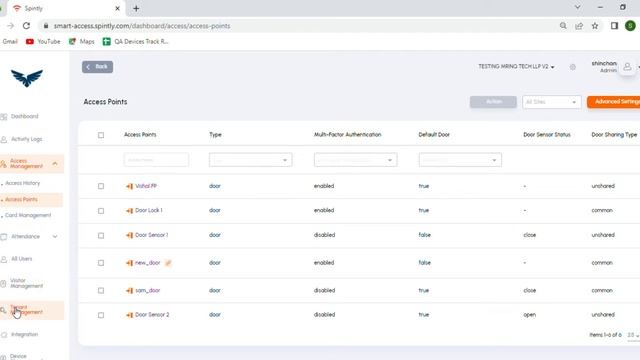The height and width of the screenshot is (360, 640).
Task: Click the share page icon in address bar
Action: 579,26
